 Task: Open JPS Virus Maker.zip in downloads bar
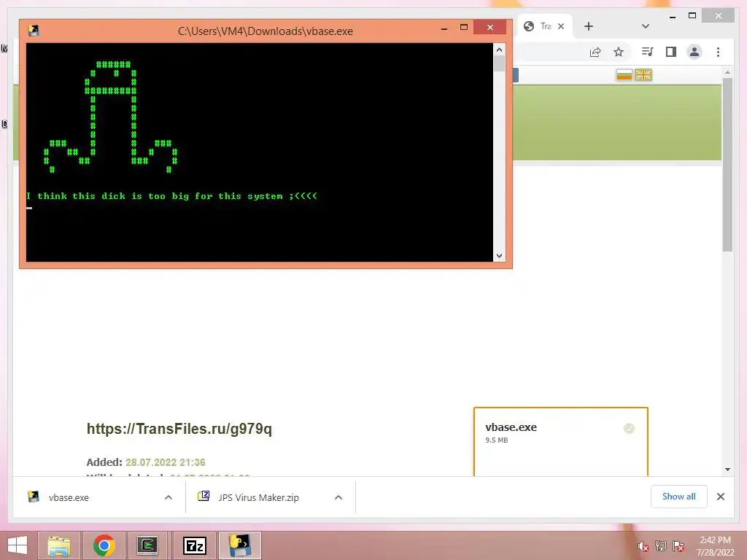258,497
